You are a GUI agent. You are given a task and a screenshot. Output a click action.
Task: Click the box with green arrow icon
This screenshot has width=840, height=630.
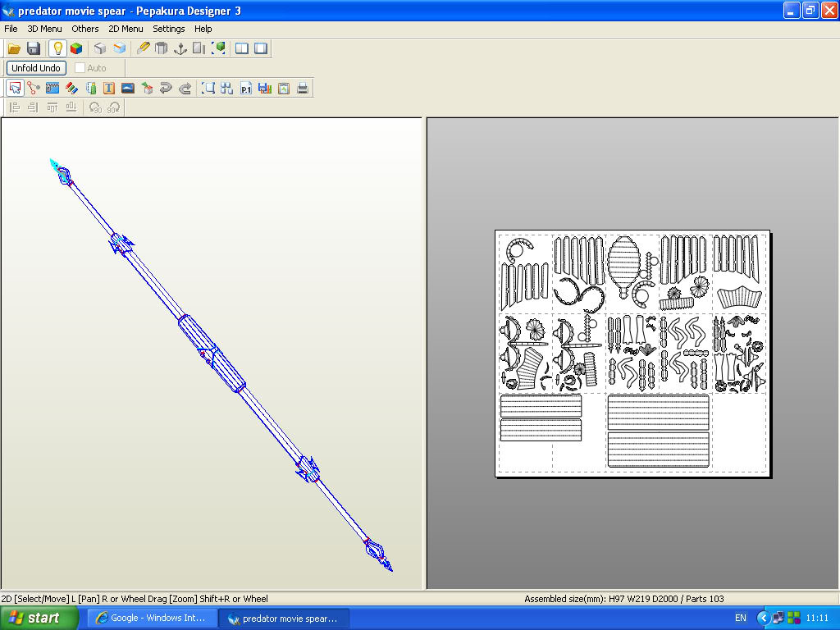point(147,89)
